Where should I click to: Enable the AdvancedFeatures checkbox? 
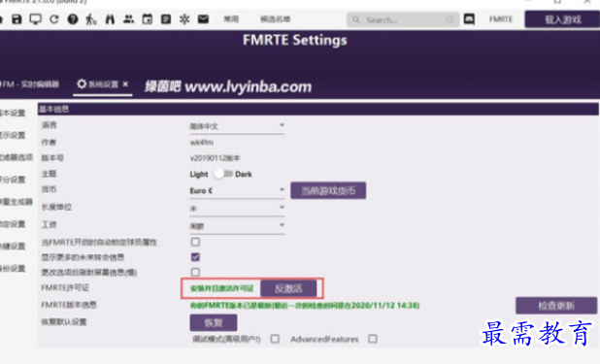coord(372,339)
